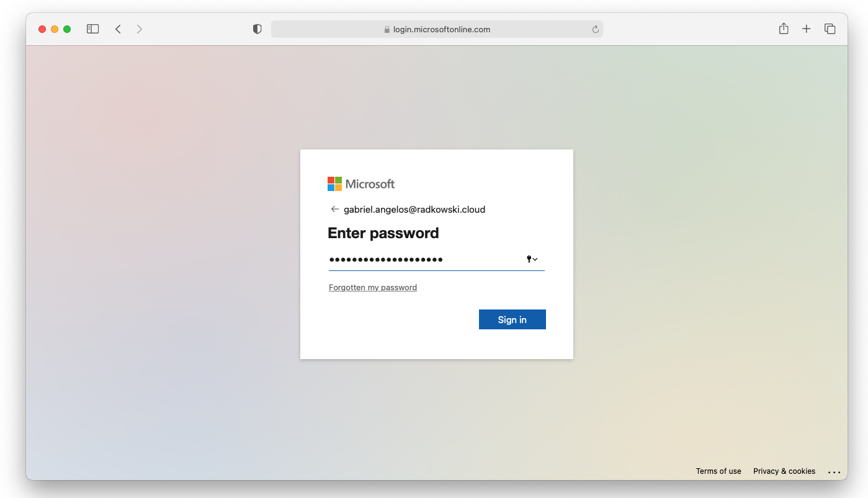Open Privacy & cookies link
The width and height of the screenshot is (868, 498).
tap(784, 471)
